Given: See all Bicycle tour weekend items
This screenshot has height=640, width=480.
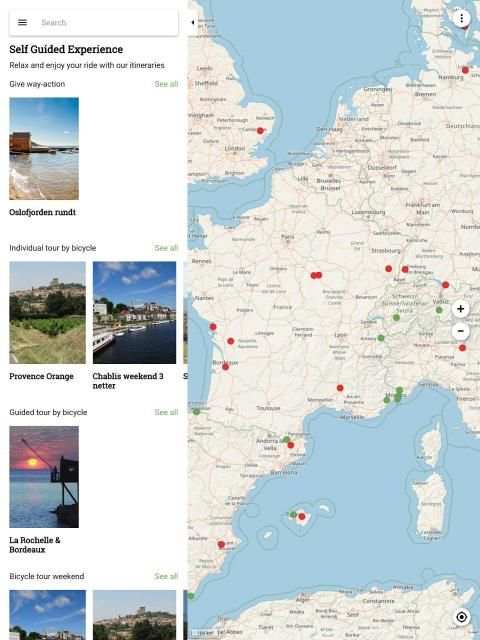Looking at the screenshot, I should pos(166,576).
